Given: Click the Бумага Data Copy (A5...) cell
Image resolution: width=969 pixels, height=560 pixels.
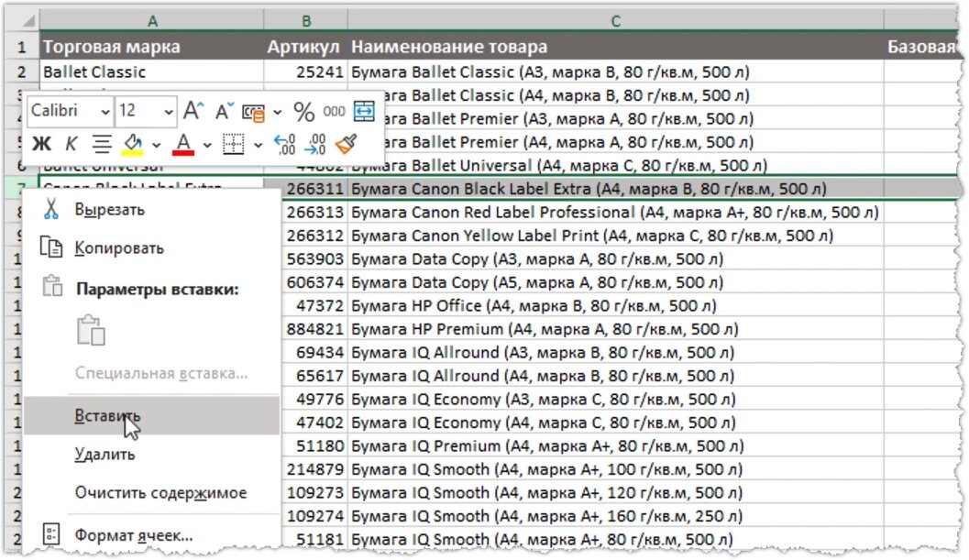Looking at the screenshot, I should point(615,282).
